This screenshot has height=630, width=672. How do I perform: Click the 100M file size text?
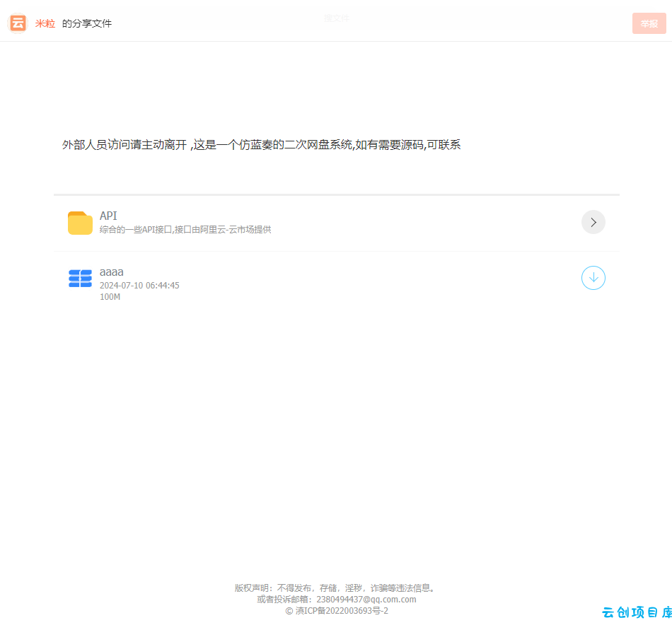110,297
